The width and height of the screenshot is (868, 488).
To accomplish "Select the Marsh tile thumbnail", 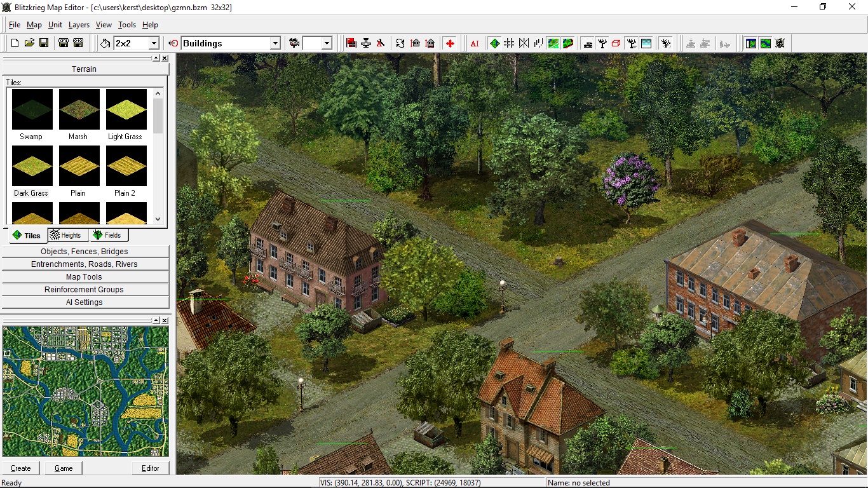I will (x=79, y=109).
